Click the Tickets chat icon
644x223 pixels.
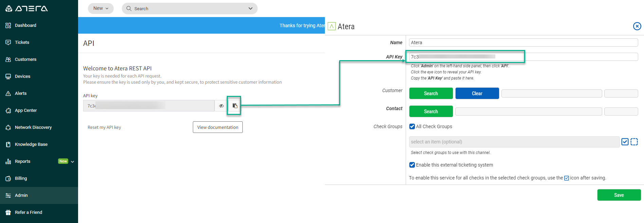(8, 42)
